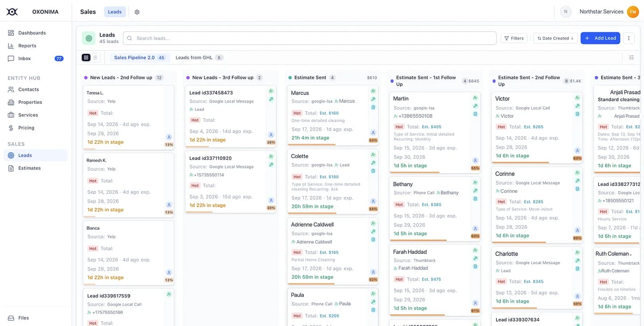Click assignee icon on Teresa L. card

pos(169,137)
